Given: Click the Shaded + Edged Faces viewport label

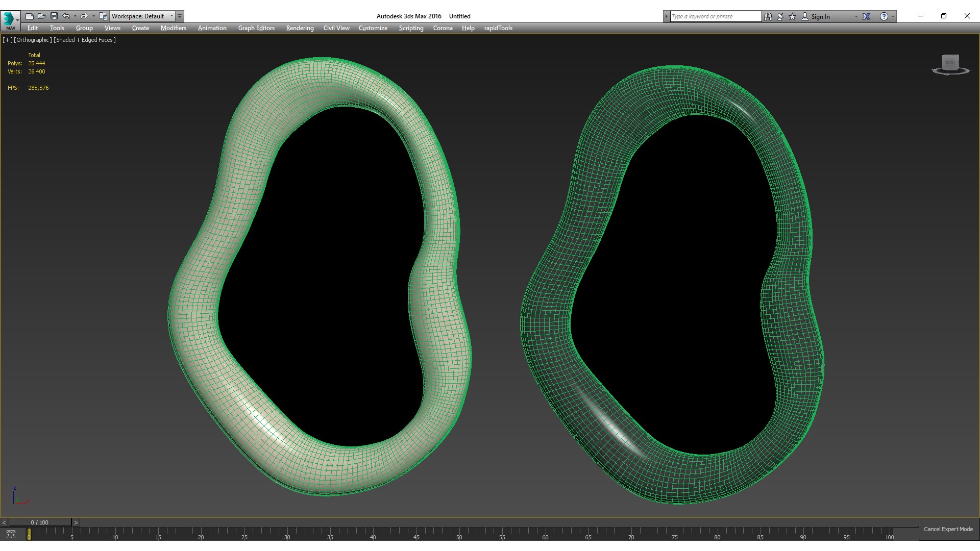Looking at the screenshot, I should [x=85, y=40].
